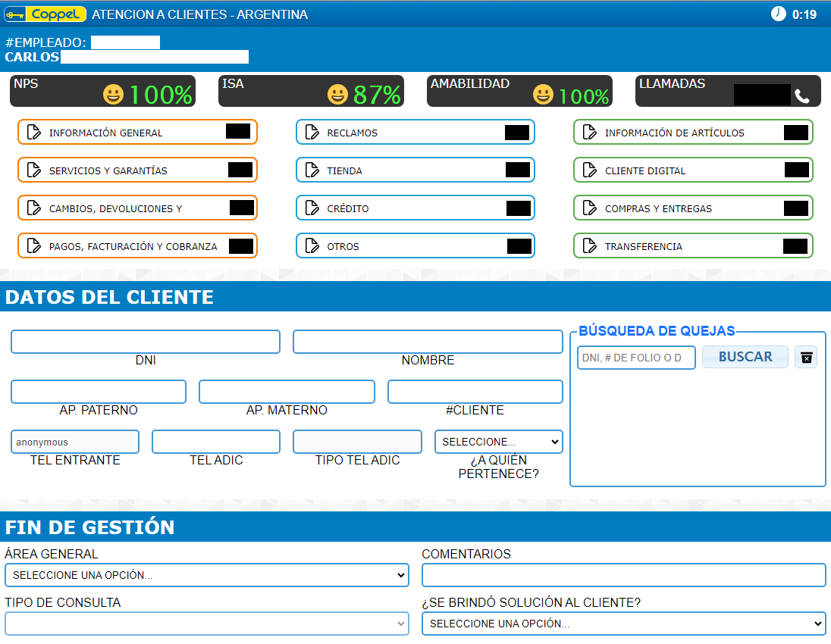The height and width of the screenshot is (644, 831).
Task: Click the document icon beside Pagos, Facturación
Action: pos(34,245)
